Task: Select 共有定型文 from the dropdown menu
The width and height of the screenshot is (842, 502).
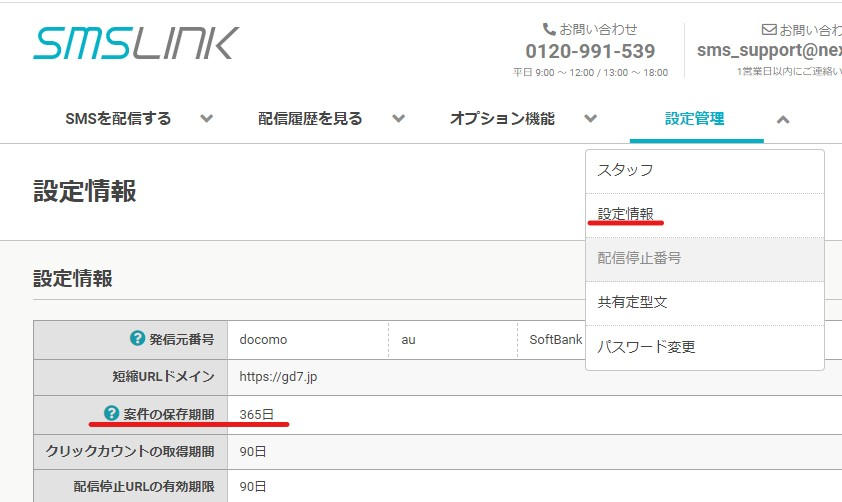Action: click(705, 303)
